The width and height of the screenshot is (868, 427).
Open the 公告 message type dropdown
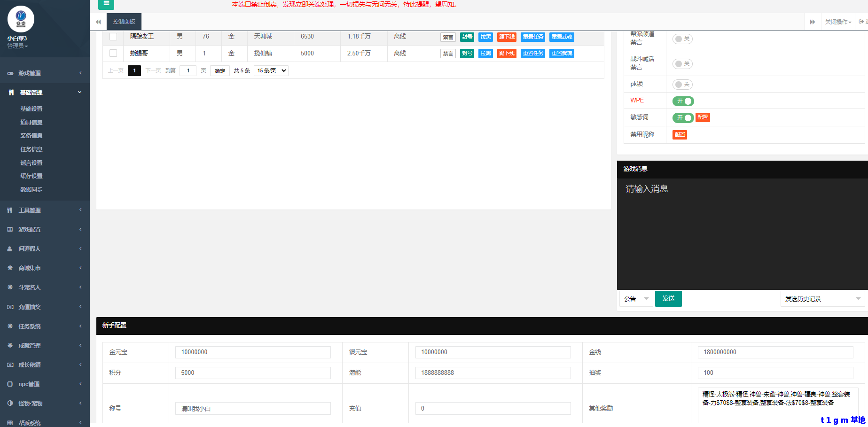636,299
